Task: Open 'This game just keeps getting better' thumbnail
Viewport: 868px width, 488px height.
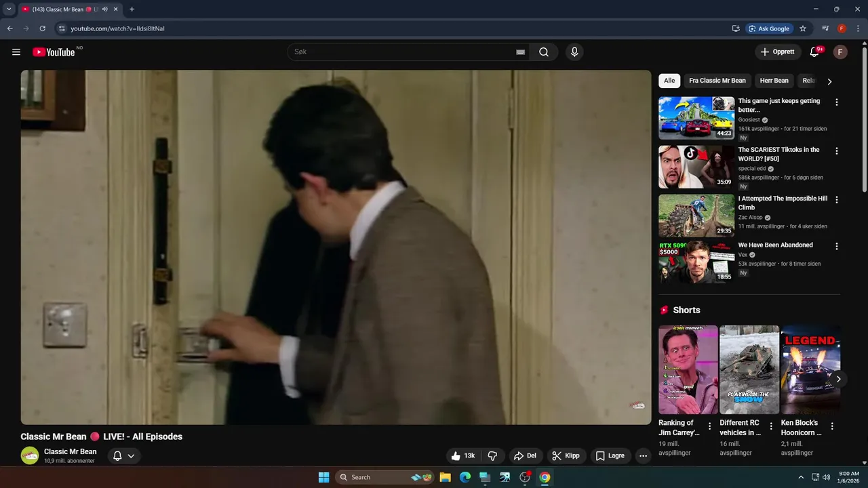Action: click(x=696, y=118)
